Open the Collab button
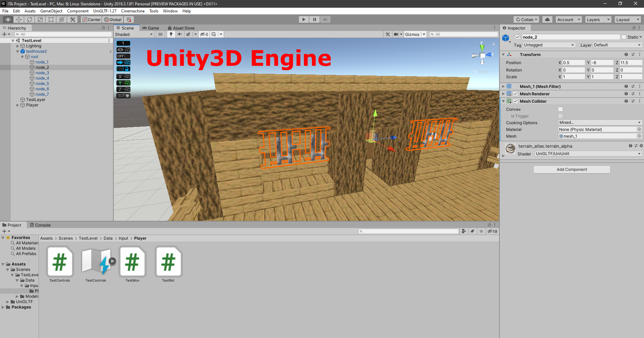644x338 pixels. 526,19
